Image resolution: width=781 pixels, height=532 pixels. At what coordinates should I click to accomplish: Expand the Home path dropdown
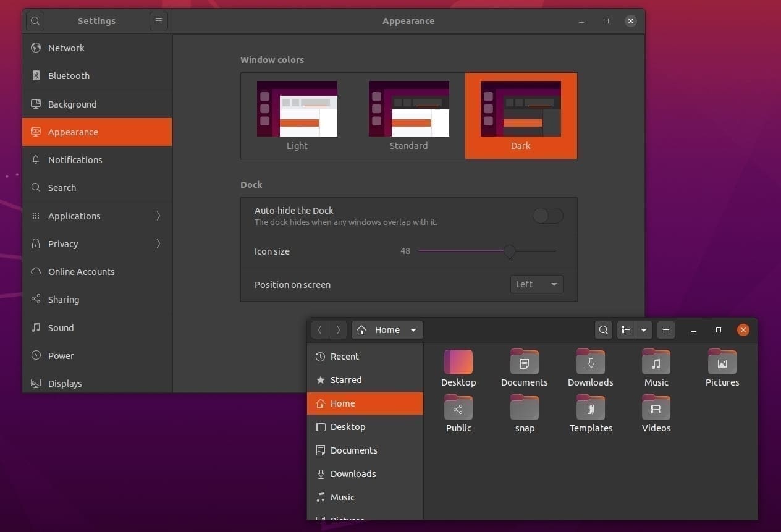click(413, 330)
